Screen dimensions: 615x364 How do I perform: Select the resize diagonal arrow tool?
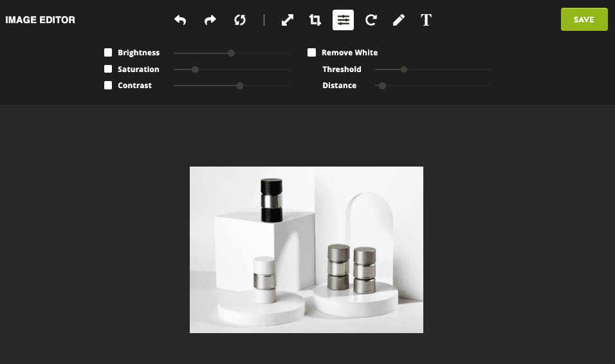pyautogui.click(x=288, y=20)
